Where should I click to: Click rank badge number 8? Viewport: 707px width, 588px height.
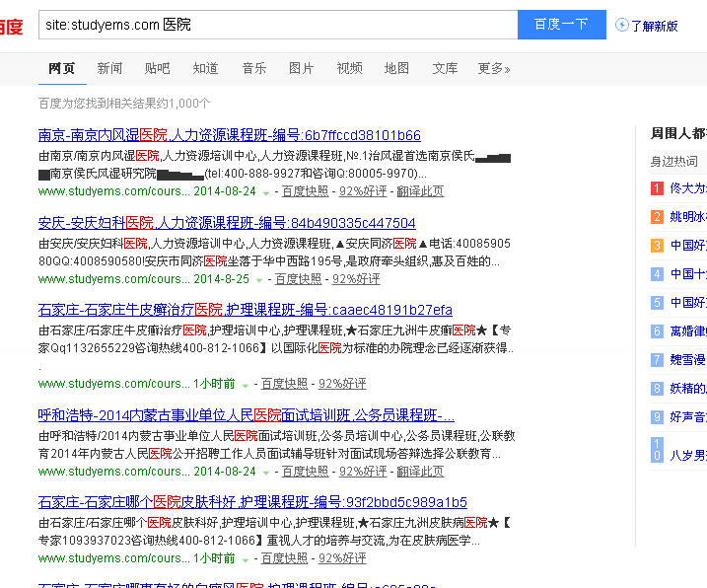coord(657,388)
